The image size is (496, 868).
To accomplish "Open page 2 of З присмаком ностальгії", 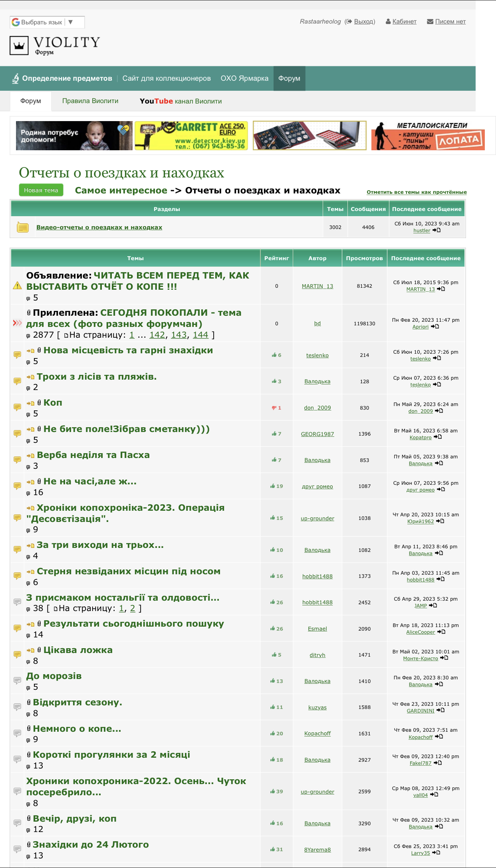I will pyautogui.click(x=133, y=608).
